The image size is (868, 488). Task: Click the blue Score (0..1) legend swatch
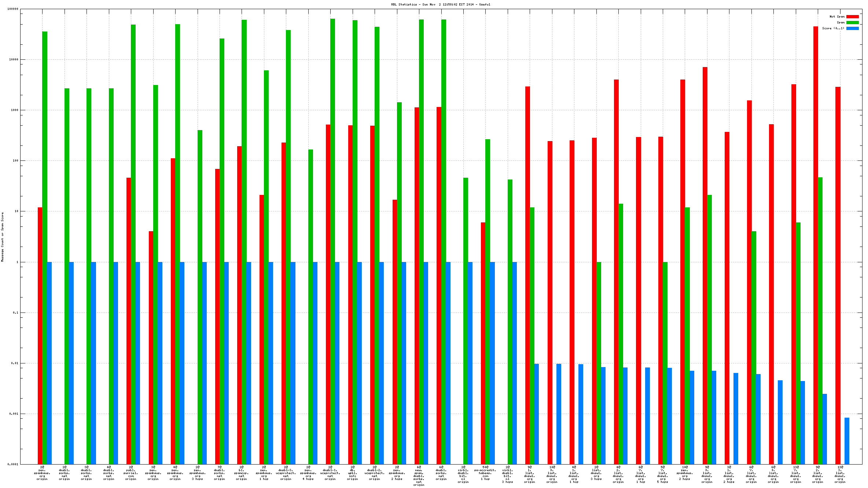[x=852, y=28]
